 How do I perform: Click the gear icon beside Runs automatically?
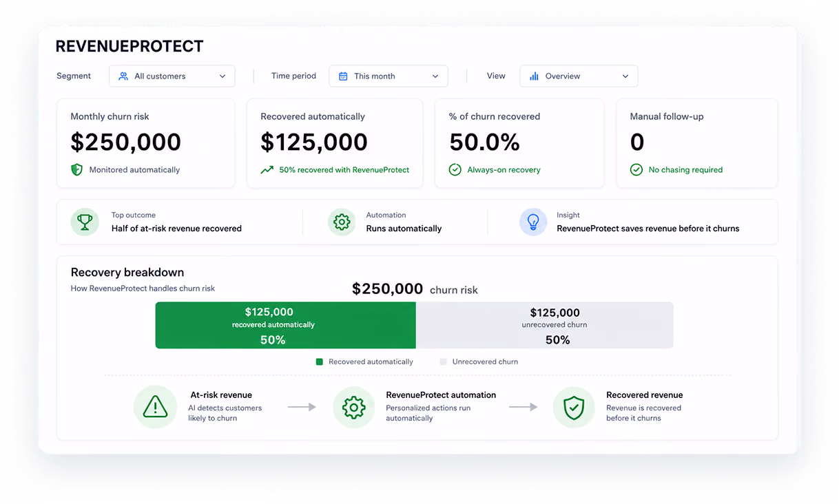[x=342, y=222]
